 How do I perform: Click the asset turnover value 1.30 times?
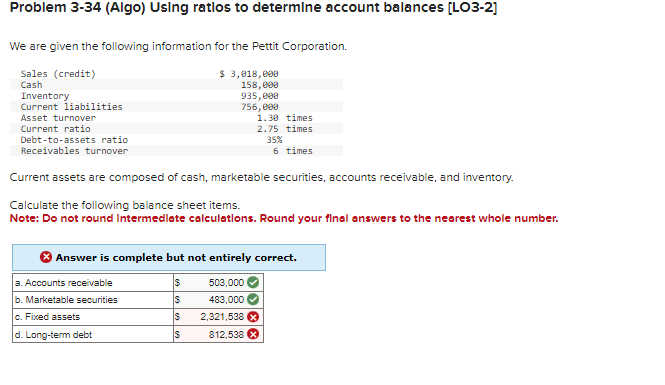[x=285, y=118]
